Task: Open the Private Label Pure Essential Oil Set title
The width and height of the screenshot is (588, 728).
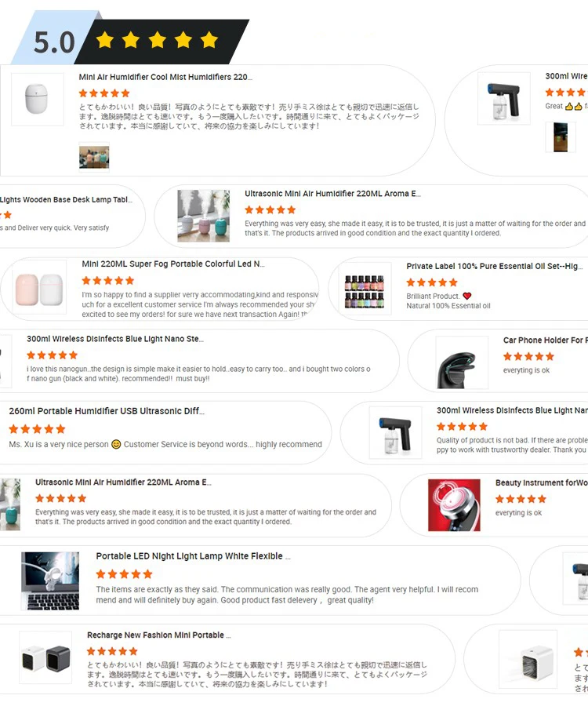Action: click(x=494, y=266)
